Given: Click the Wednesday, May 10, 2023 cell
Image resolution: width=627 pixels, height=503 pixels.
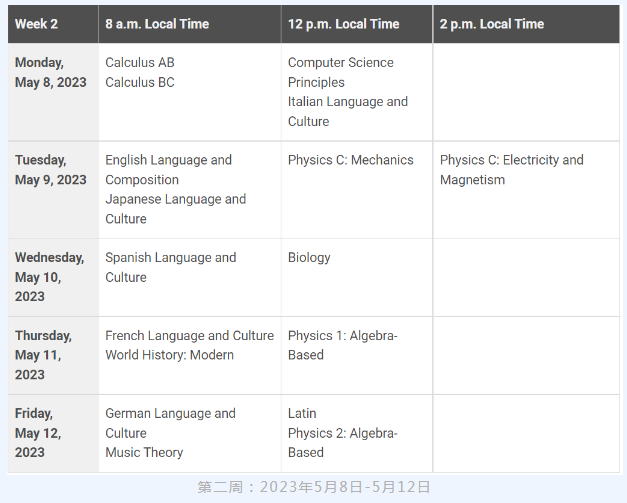Looking at the screenshot, I should (x=50, y=277).
